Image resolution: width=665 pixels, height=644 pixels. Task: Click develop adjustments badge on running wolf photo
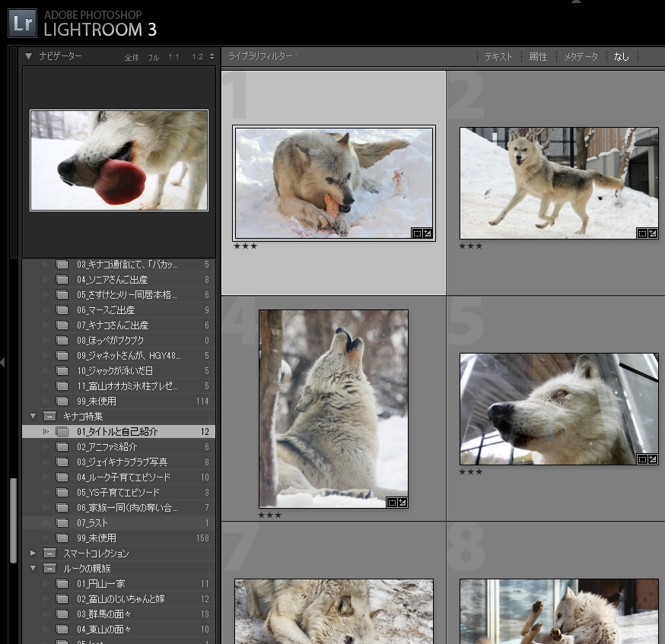652,233
